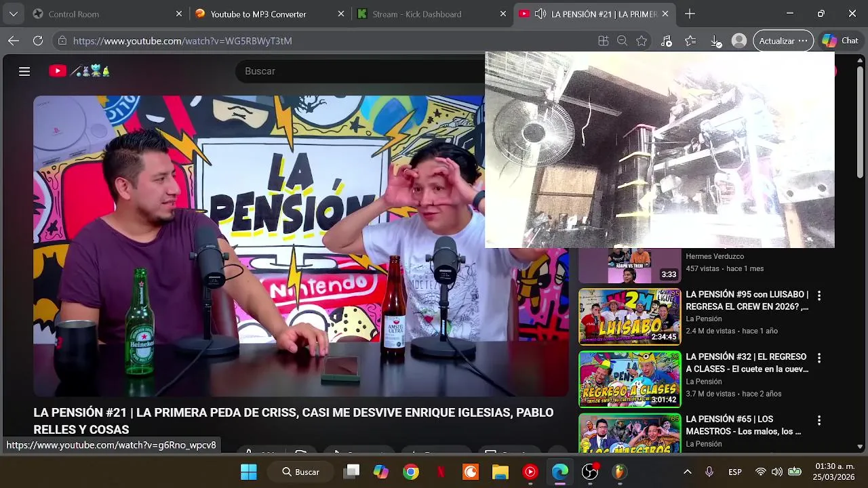The width and height of the screenshot is (868, 488).
Task: Open YouTube Music from the taskbar
Action: tap(530, 472)
